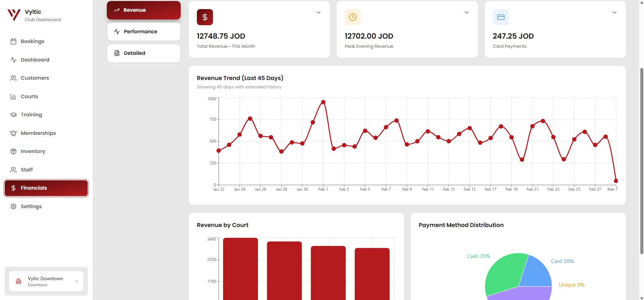Expand the Card Payments card chevron
The image size is (644, 300).
pos(614,12)
